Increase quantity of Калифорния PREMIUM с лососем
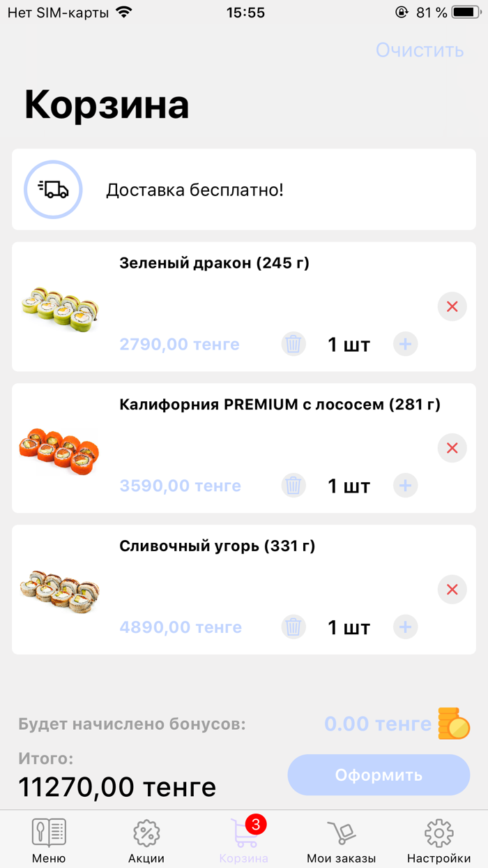 (x=405, y=486)
